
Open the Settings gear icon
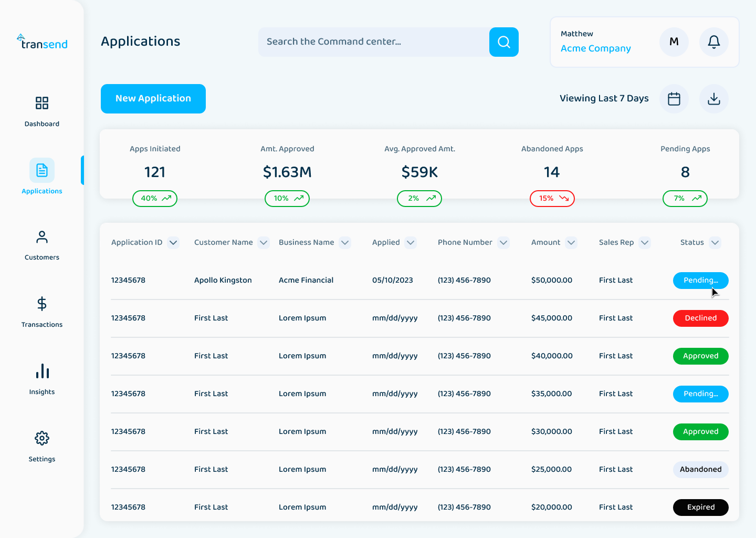coord(42,438)
